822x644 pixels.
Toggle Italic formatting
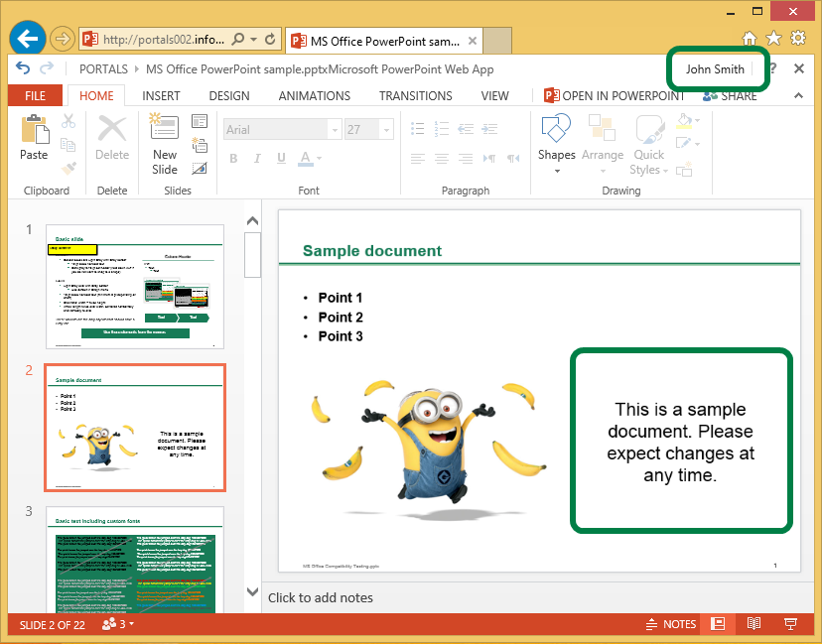tap(257, 158)
